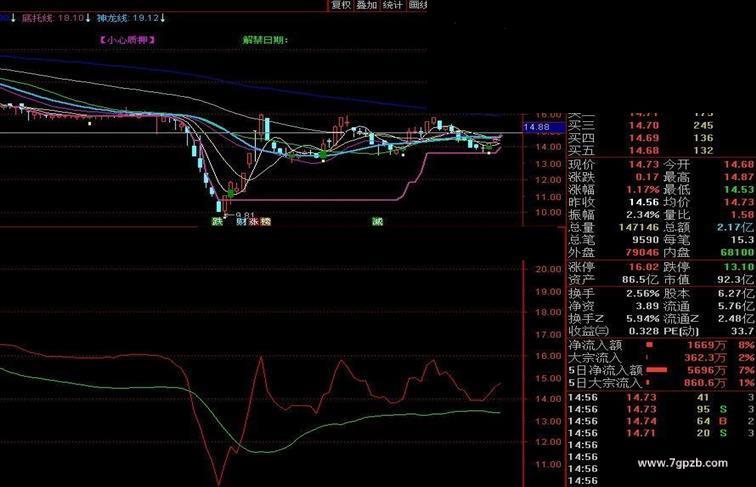Click the 5日大宗流入 value 860.6万

pos(705,383)
